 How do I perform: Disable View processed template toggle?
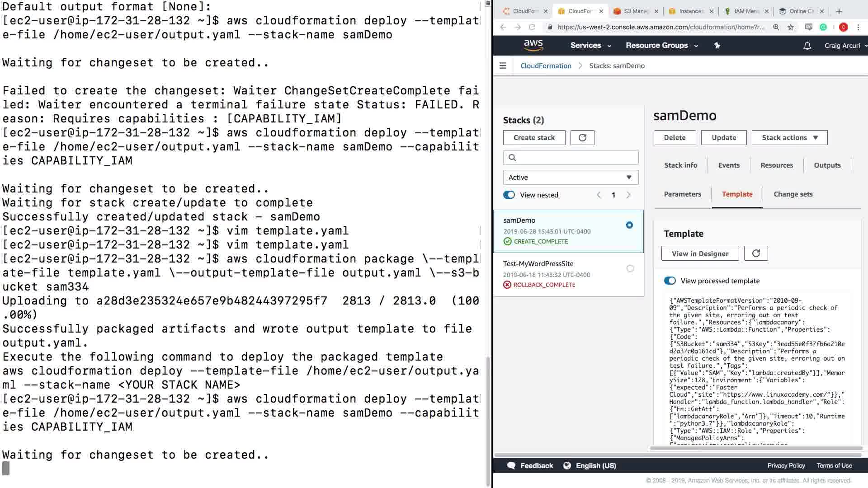click(670, 281)
